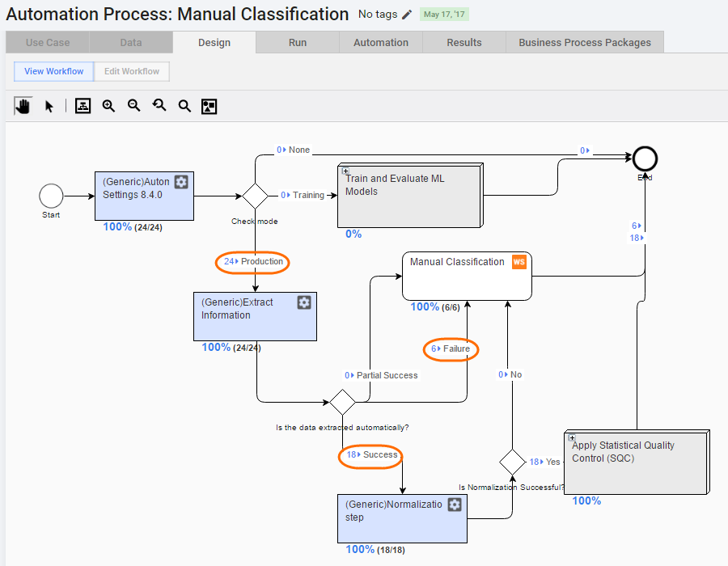Image resolution: width=728 pixels, height=566 pixels.
Task: Click the export image toolbar icon
Action: pos(209,106)
